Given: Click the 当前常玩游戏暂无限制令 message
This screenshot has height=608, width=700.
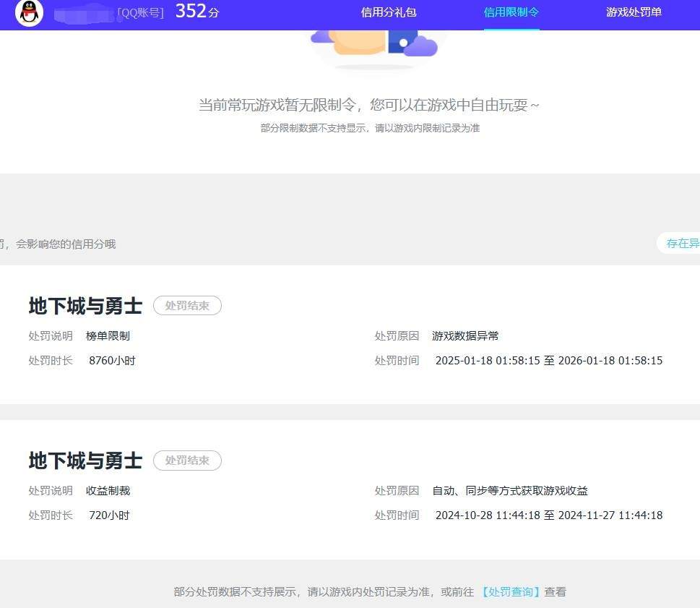Looking at the screenshot, I should click(368, 106).
